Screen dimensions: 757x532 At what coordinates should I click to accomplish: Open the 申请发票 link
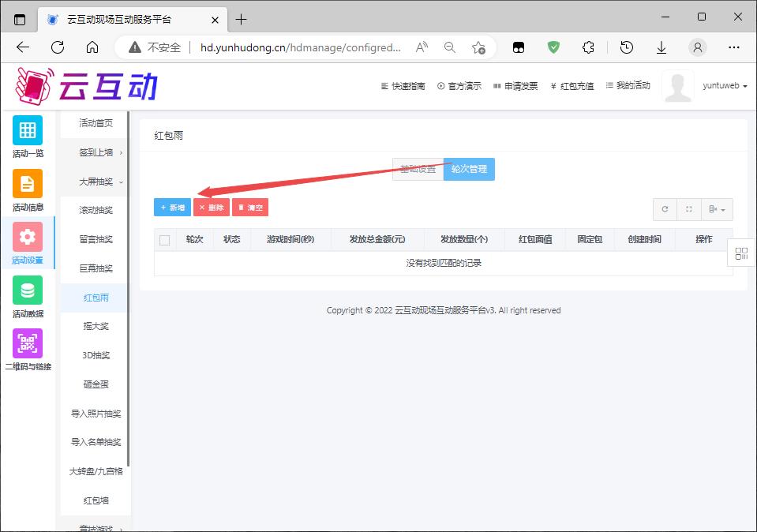coord(515,86)
